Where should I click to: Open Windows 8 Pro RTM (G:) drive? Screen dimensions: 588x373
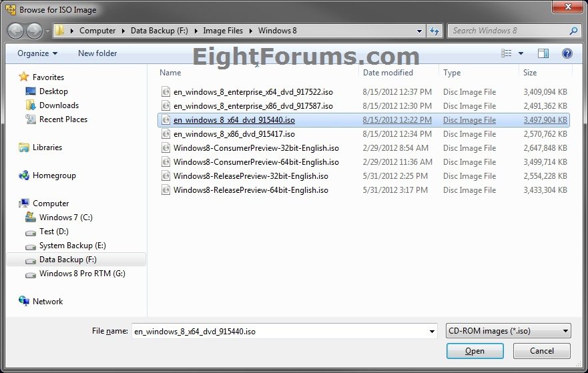(82, 274)
